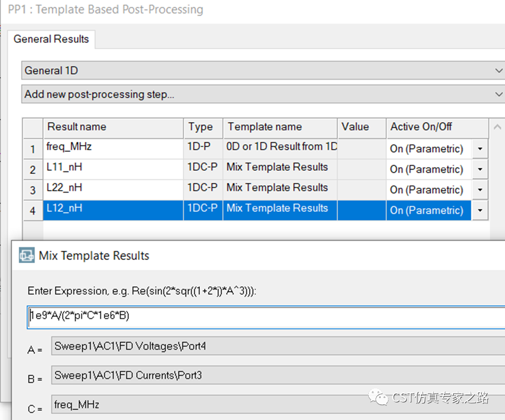Image resolution: width=505 pixels, height=420 pixels.
Task: Select the L22_nH result name cell
Action: [113, 190]
